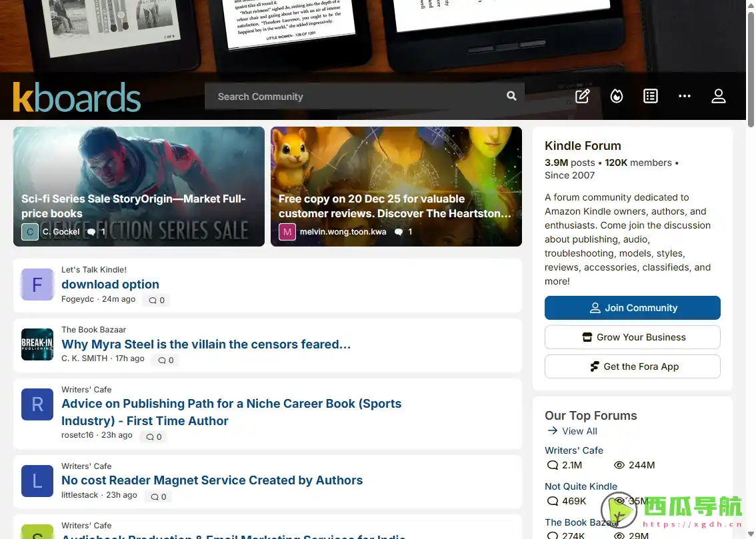Open the "download option" thread
The image size is (756, 539).
coord(110,284)
